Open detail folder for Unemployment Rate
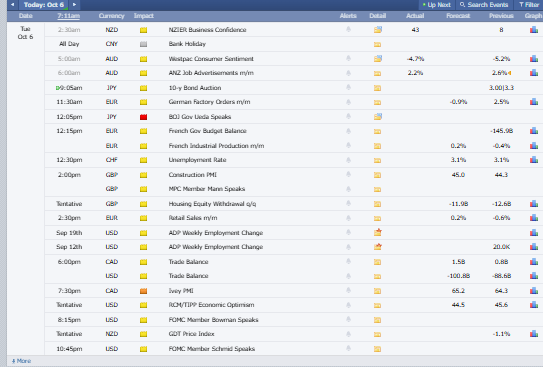Image resolution: width=543 pixels, height=367 pixels. pos(377,160)
